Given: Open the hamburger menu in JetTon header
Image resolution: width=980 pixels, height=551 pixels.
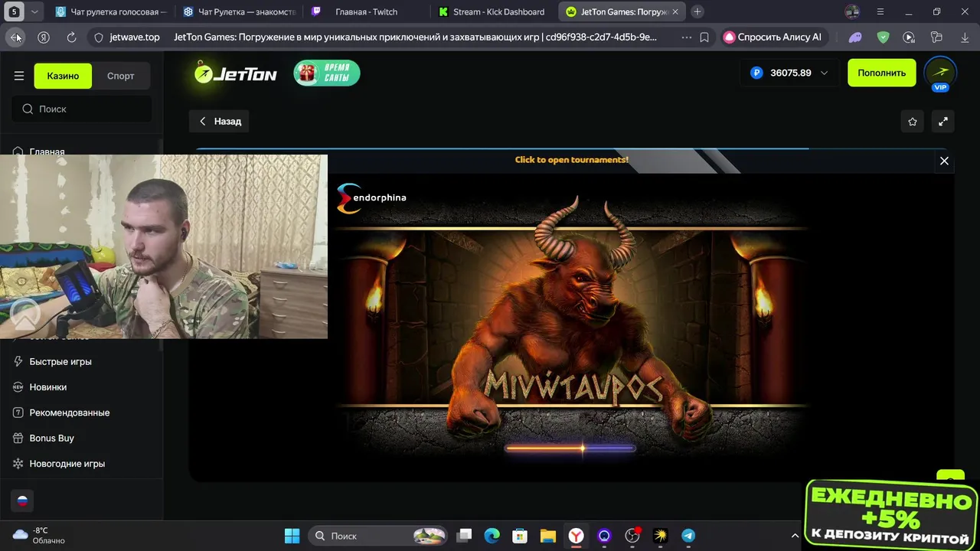Looking at the screenshot, I should 19,76.
